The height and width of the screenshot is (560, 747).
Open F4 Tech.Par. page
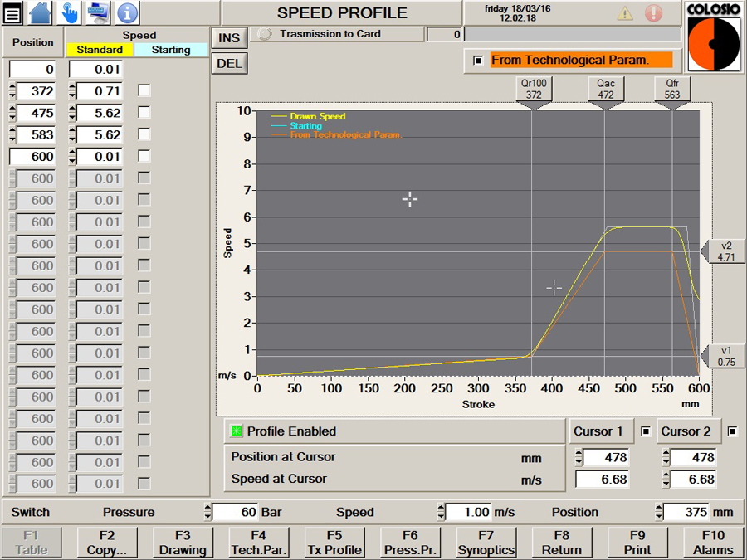(258, 543)
